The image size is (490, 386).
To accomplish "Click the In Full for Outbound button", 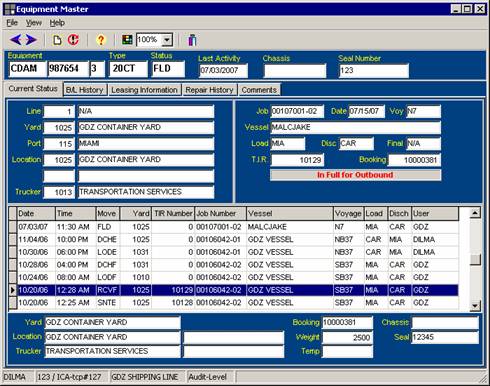I will [355, 175].
